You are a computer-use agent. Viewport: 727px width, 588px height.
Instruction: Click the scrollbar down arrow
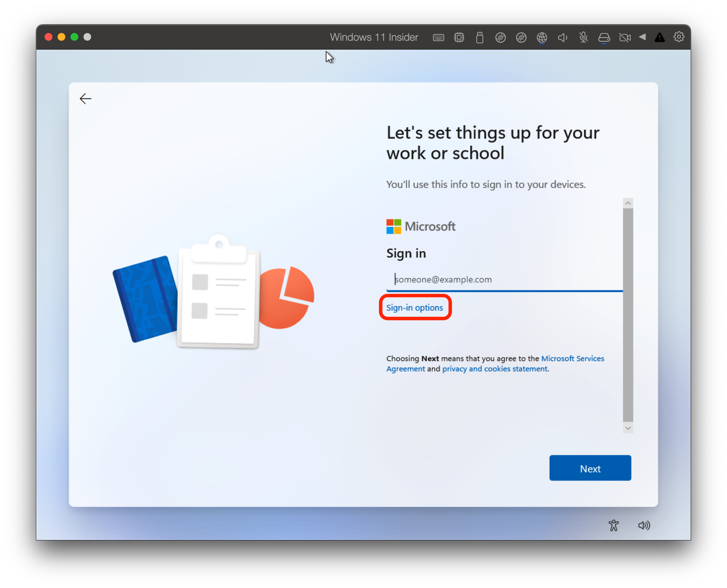pos(628,428)
